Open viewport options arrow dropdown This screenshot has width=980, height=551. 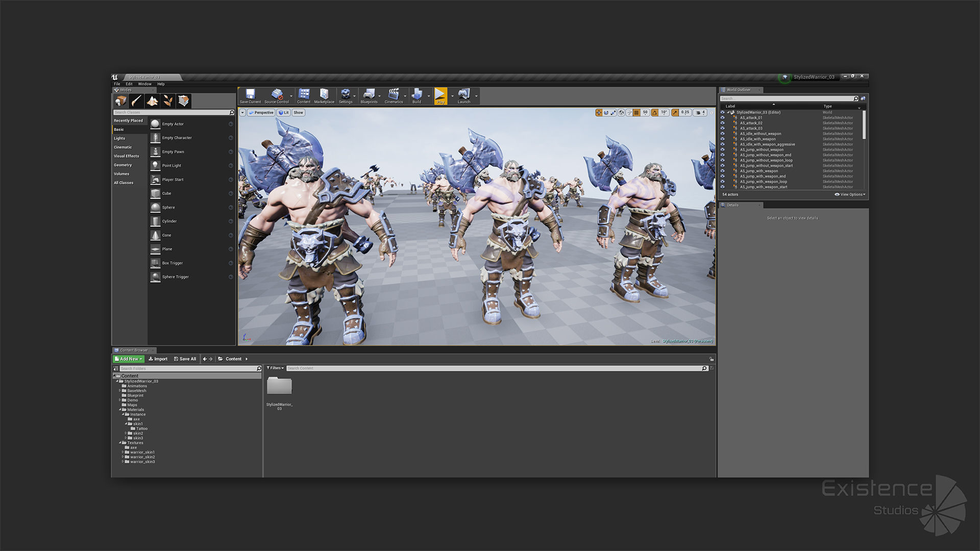point(243,113)
